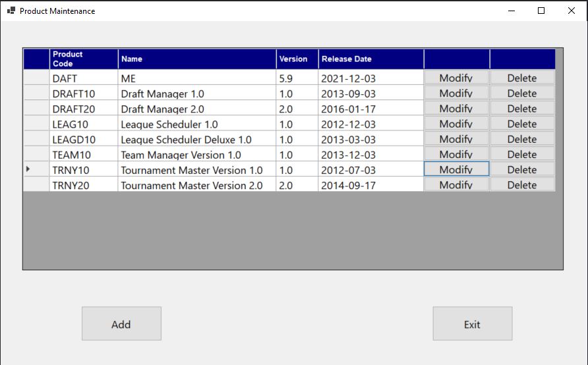The image size is (588, 365).
Task: Click the Add button
Action: (x=121, y=323)
